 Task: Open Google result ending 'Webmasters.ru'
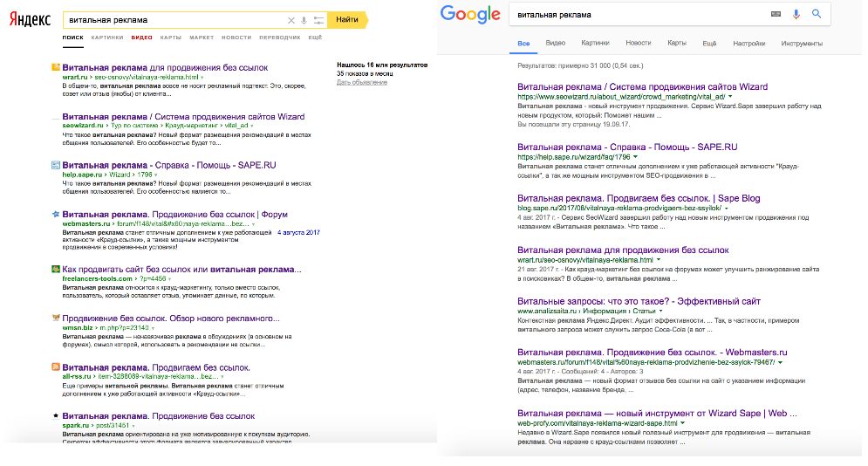pyautogui.click(x=653, y=353)
